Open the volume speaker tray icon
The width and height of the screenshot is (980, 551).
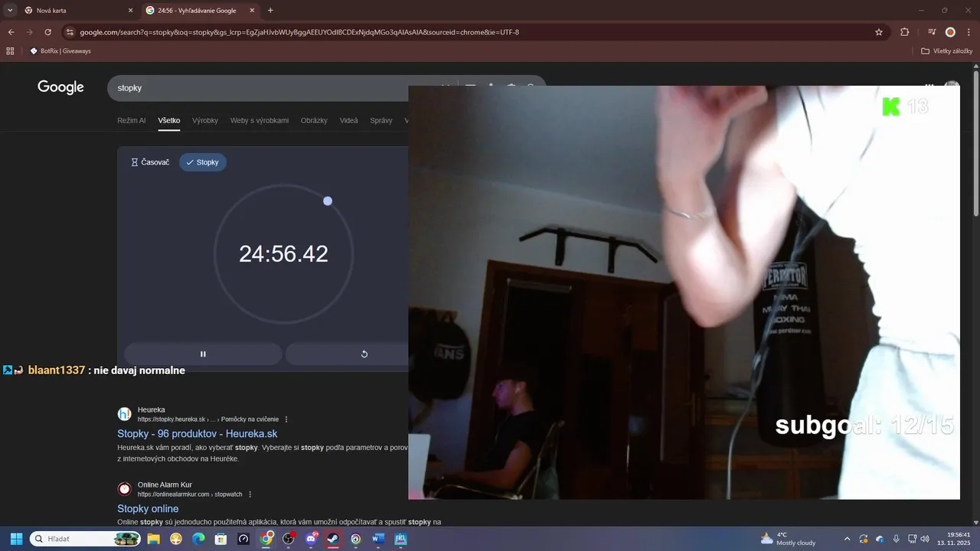pos(925,539)
